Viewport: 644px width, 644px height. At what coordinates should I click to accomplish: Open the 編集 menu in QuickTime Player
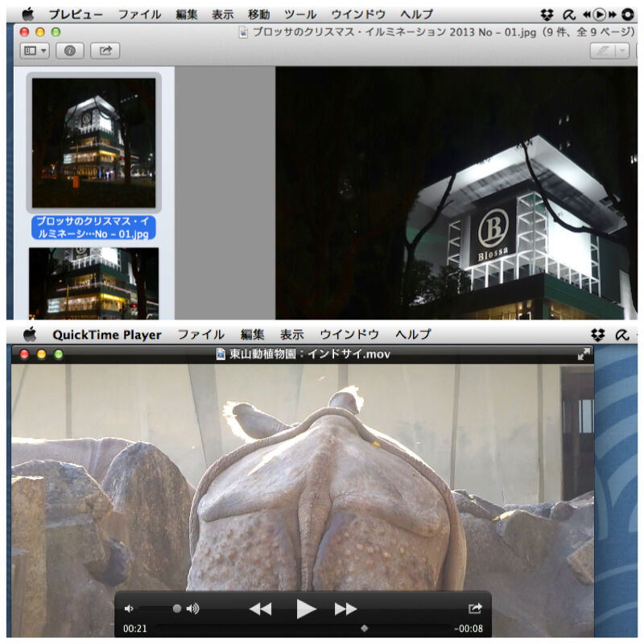click(x=252, y=335)
